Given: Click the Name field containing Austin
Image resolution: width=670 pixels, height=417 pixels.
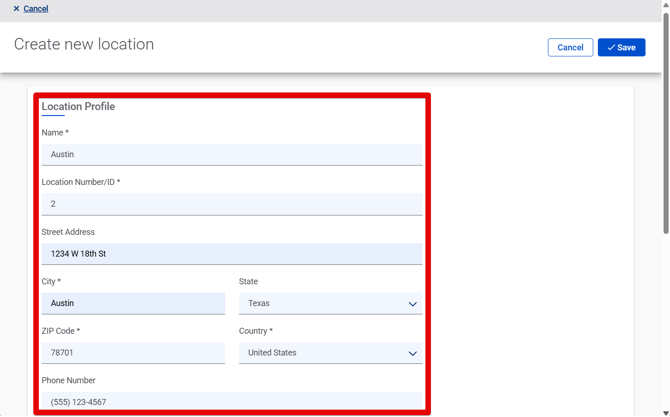Looking at the screenshot, I should pyautogui.click(x=232, y=154).
